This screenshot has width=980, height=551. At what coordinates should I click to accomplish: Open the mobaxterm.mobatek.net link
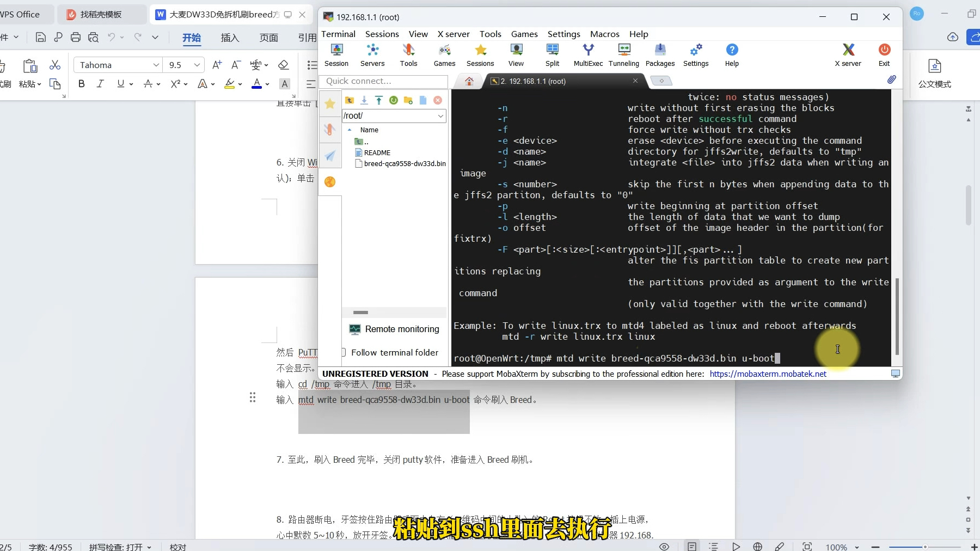tap(768, 374)
